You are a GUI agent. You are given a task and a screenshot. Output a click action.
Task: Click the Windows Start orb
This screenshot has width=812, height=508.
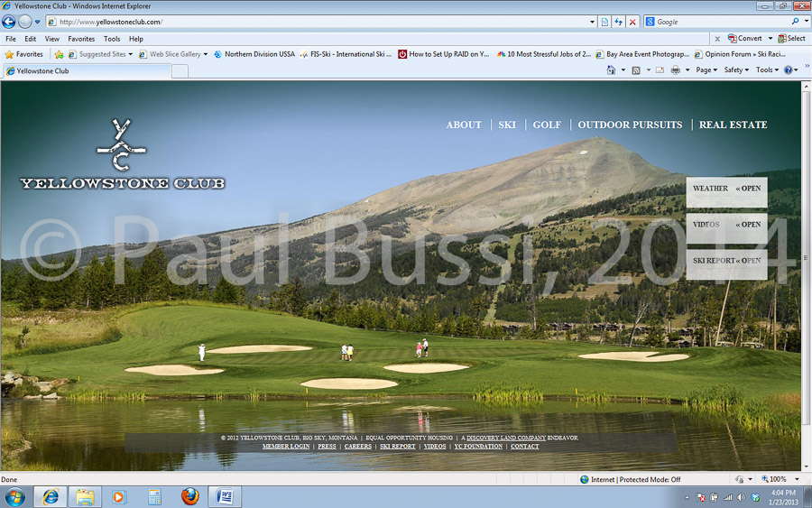15,498
